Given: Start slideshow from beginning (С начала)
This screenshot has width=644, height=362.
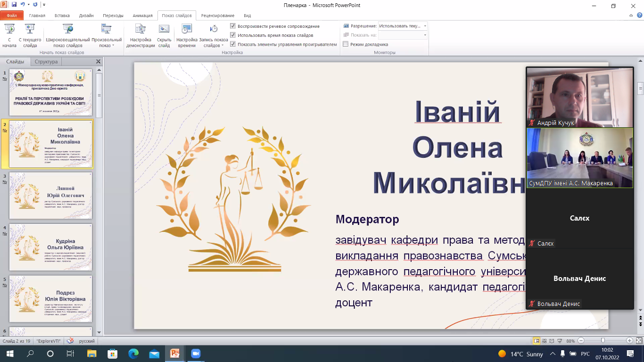Looking at the screenshot, I should click(9, 35).
